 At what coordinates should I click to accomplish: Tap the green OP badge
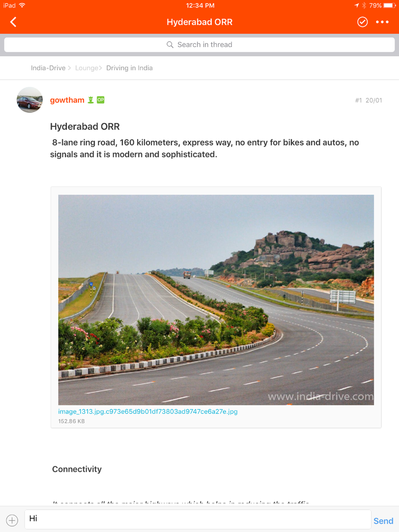click(x=101, y=100)
